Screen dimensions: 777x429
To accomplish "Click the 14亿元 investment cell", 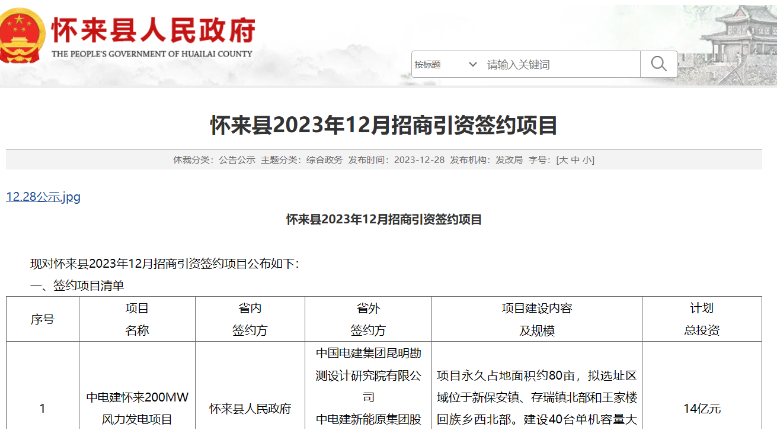I will [x=702, y=408].
